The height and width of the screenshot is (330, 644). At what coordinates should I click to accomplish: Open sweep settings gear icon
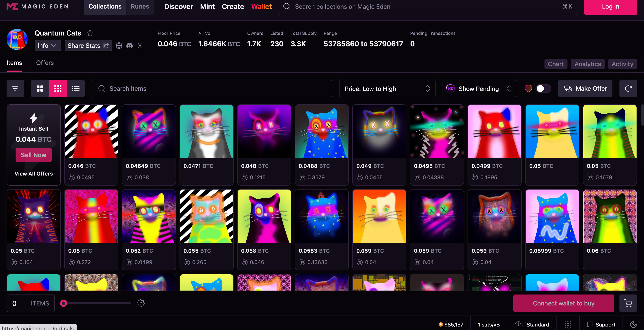point(141,303)
